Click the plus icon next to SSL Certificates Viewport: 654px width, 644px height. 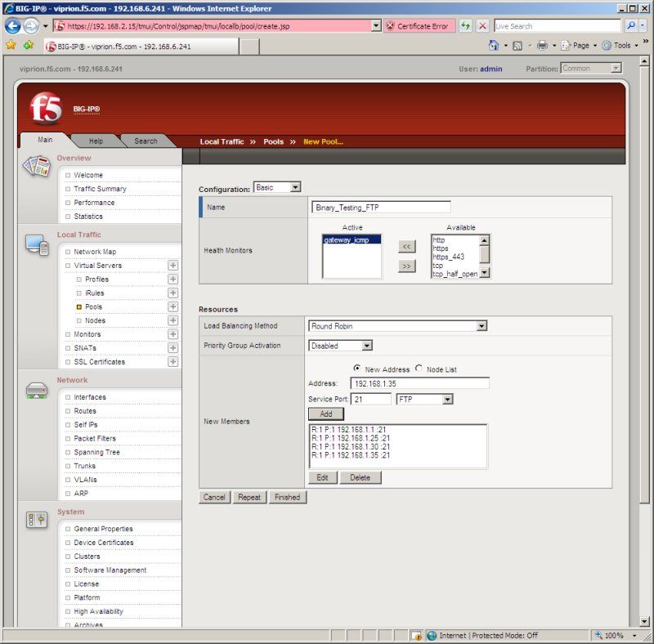coord(172,361)
